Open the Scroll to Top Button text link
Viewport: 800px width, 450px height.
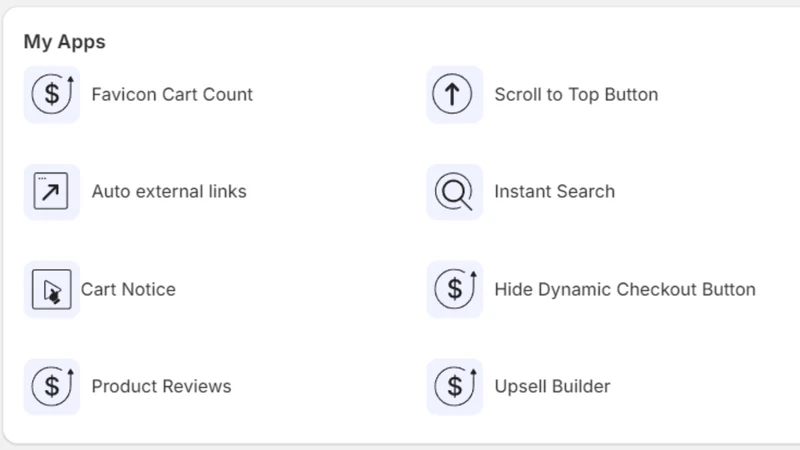576,94
